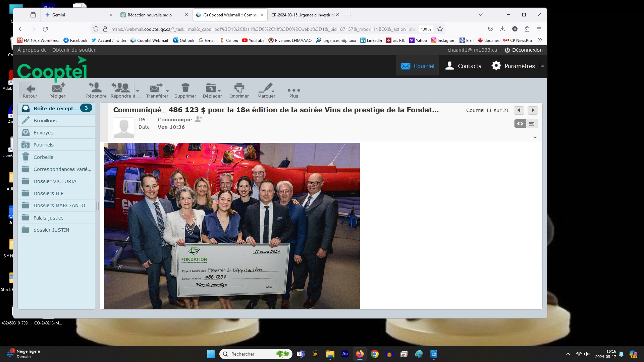The image size is (644, 362).
Task: Click the Déconnexion logout link
Action: coord(524,50)
